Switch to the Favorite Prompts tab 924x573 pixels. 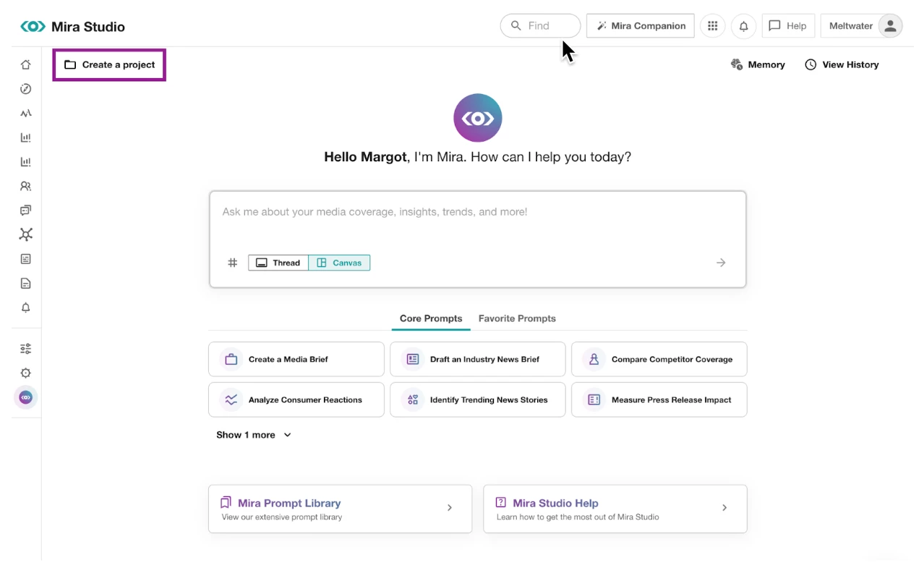[x=517, y=318]
